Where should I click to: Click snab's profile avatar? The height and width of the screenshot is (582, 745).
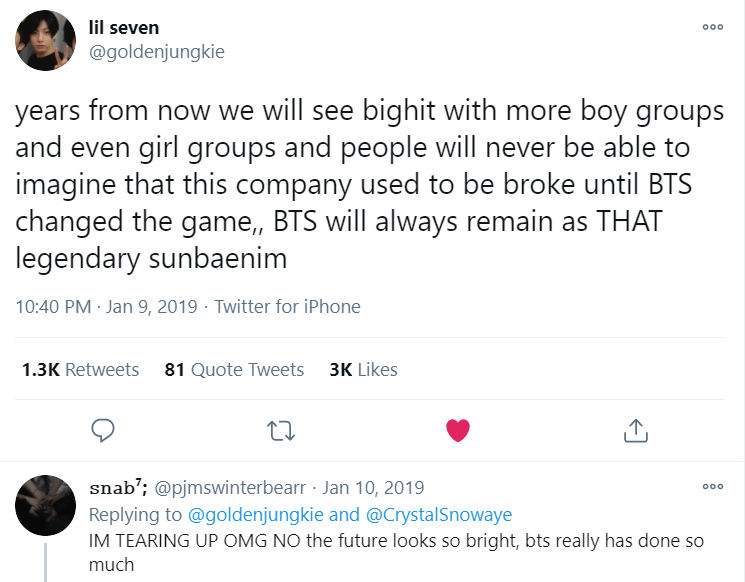click(x=46, y=505)
